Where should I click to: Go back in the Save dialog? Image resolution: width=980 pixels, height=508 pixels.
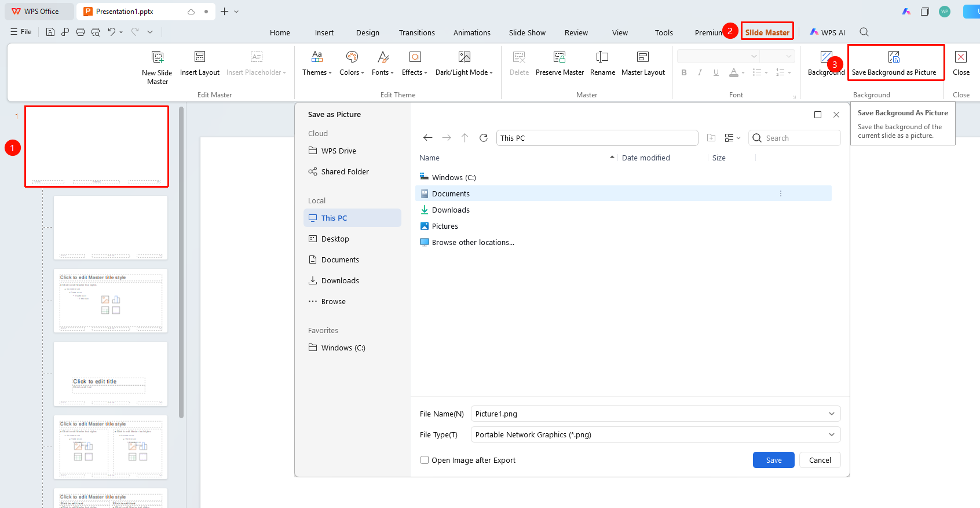click(x=428, y=138)
